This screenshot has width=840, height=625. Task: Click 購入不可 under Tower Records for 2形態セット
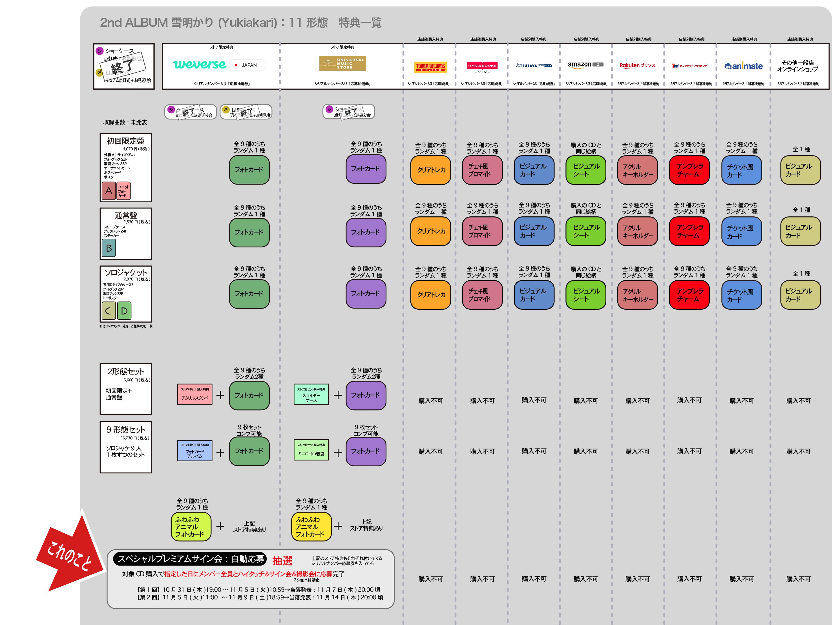(x=431, y=401)
